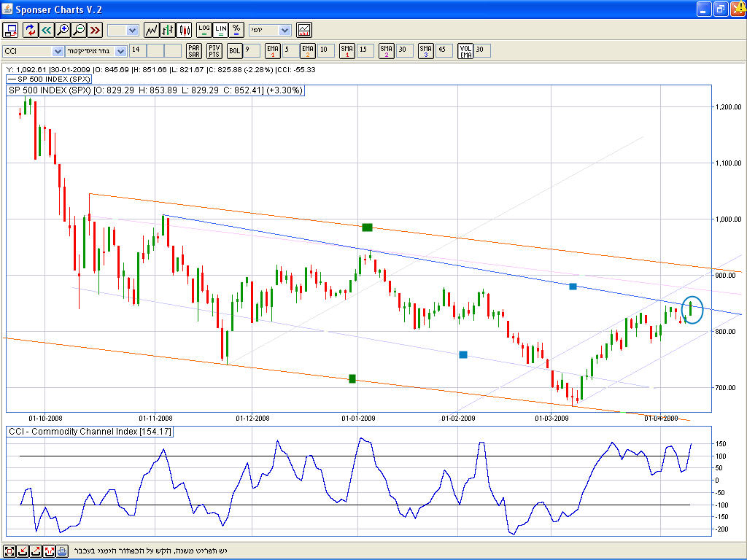Screen dimensions: 747x560
Task: Toggle the percent scale button
Action: (x=236, y=30)
